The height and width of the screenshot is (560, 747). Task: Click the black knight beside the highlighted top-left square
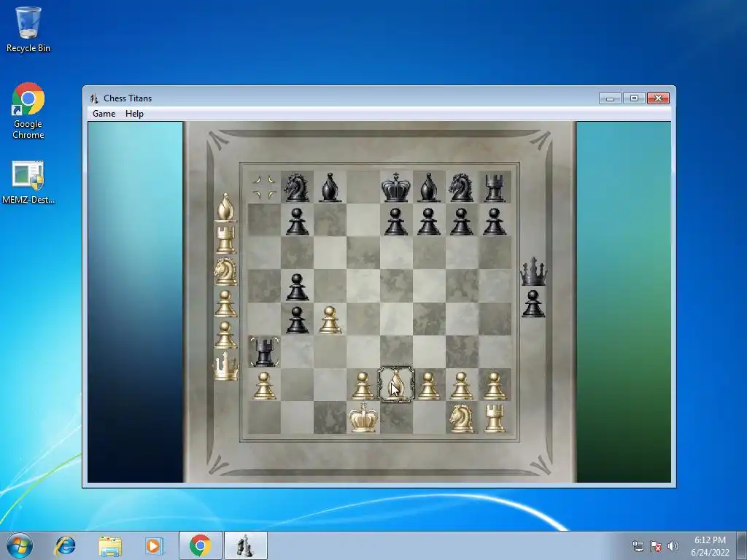[296, 187]
